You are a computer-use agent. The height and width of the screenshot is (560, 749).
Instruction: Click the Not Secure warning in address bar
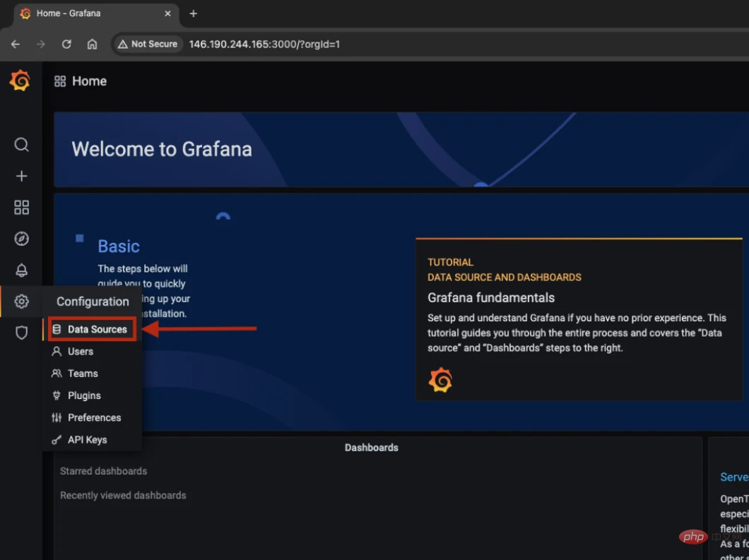148,44
